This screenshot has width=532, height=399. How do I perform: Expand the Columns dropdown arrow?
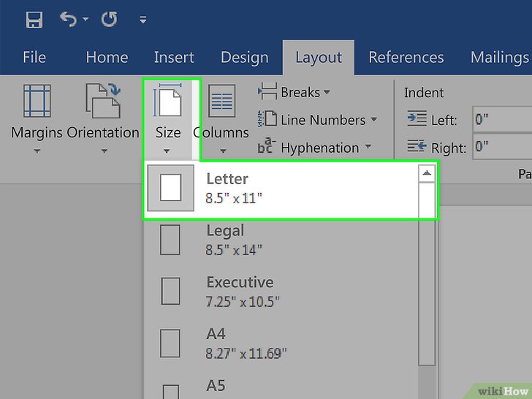[x=223, y=151]
